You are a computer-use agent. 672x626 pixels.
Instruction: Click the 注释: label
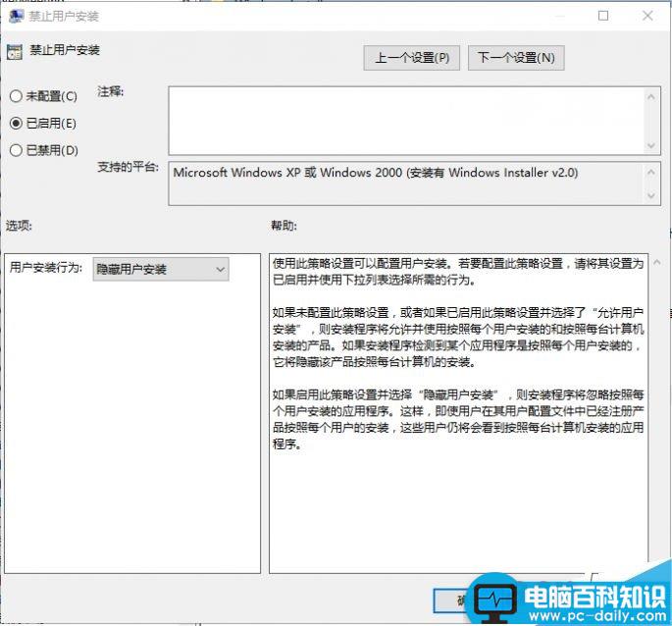pyautogui.click(x=110, y=92)
